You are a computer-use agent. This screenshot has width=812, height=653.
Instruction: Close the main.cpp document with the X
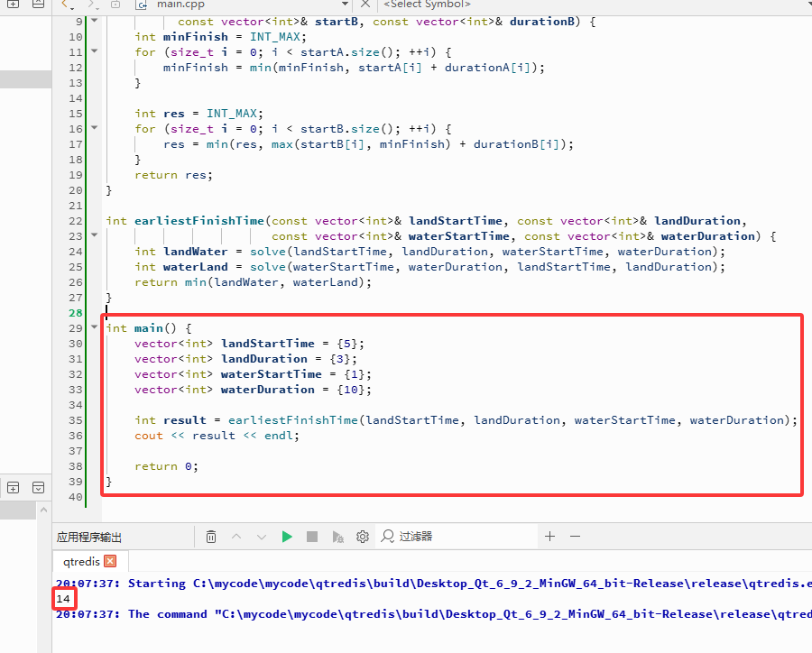point(365,4)
